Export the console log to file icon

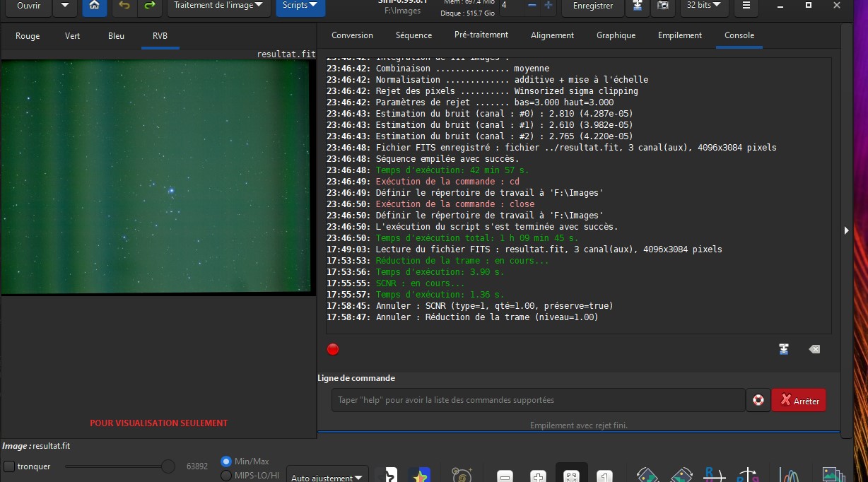pyautogui.click(x=784, y=349)
